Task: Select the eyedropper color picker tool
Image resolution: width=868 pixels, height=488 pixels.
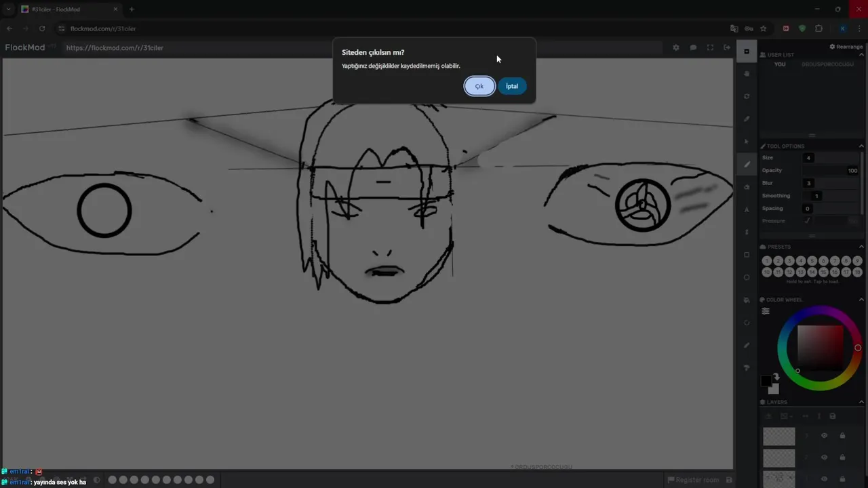Action: (x=747, y=119)
